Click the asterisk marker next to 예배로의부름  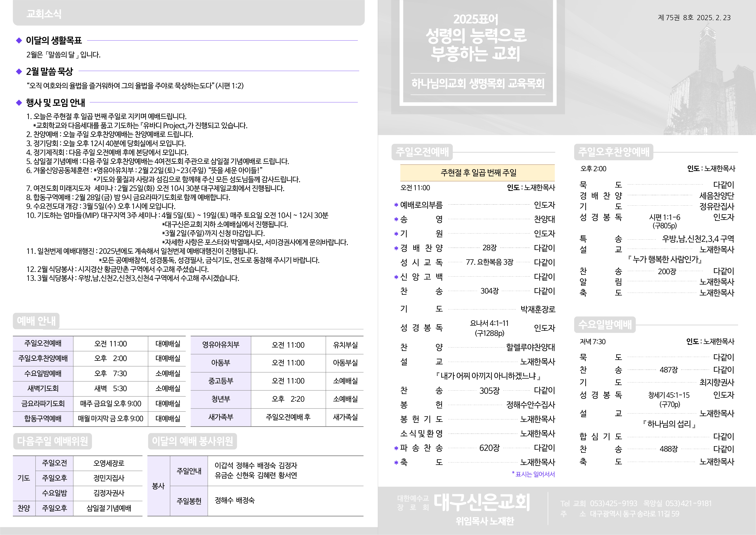point(396,205)
